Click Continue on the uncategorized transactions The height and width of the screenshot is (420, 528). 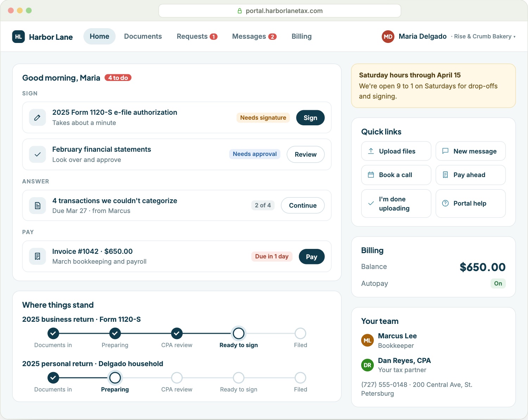(x=303, y=205)
